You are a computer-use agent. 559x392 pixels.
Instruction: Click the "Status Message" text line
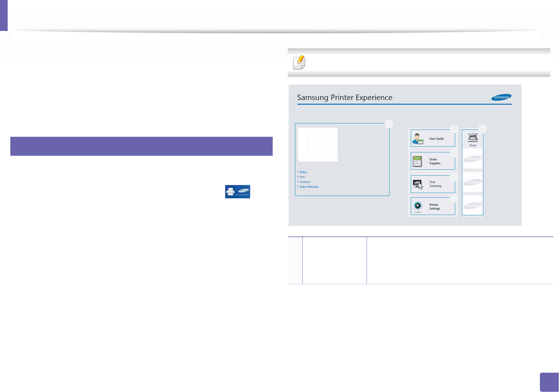309,187
